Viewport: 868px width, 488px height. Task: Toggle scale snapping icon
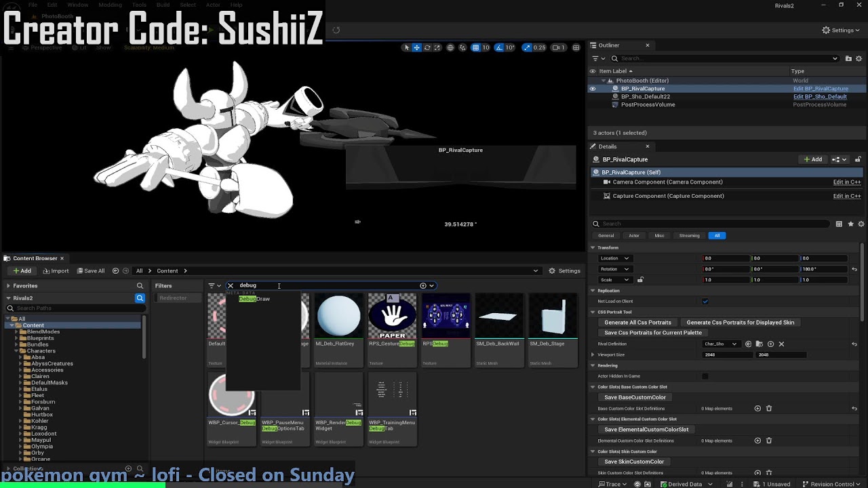(527, 47)
